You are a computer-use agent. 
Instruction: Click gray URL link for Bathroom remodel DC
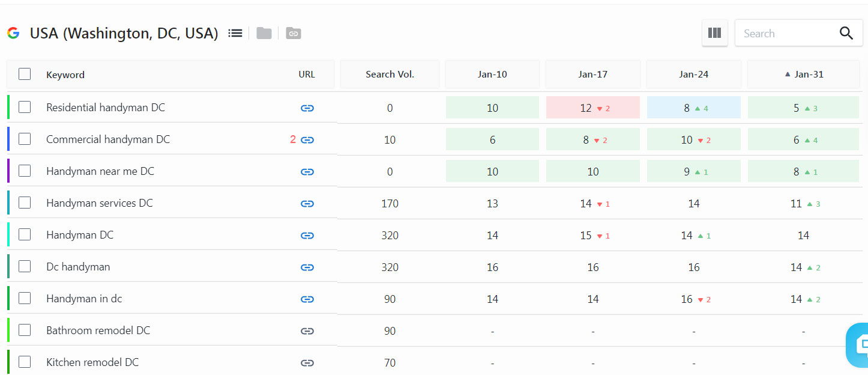click(307, 331)
